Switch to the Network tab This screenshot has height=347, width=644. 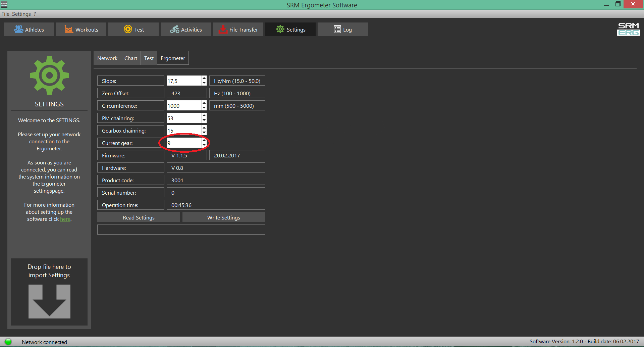pyautogui.click(x=107, y=58)
